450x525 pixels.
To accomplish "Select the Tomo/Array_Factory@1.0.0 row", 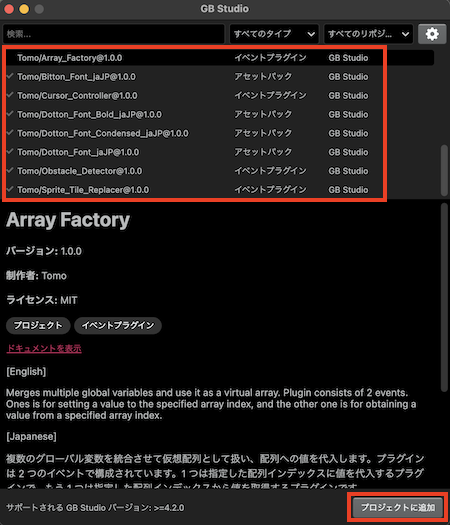I will (x=219, y=58).
